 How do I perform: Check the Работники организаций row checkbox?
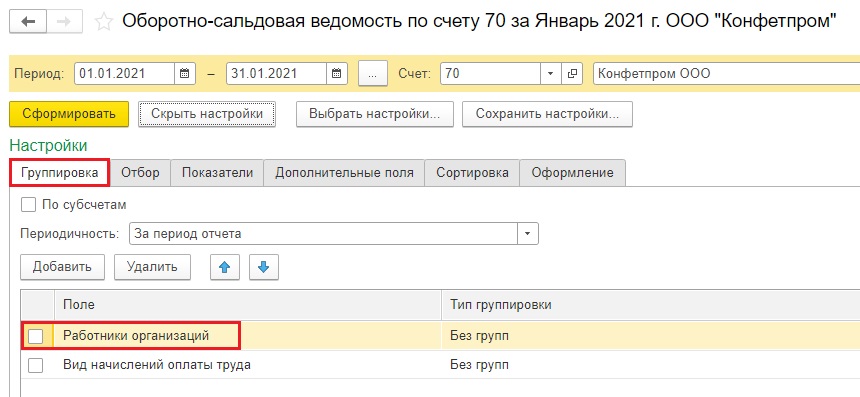tap(36, 336)
